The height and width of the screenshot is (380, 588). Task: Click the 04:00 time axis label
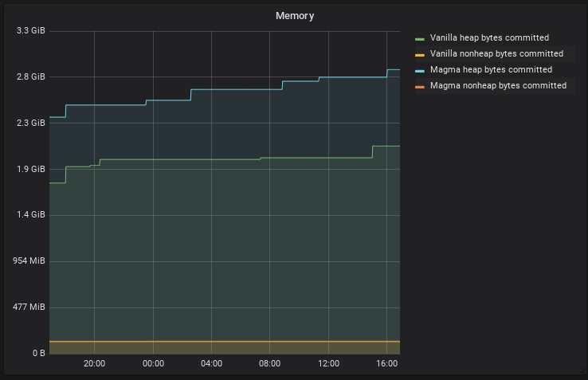click(x=211, y=363)
